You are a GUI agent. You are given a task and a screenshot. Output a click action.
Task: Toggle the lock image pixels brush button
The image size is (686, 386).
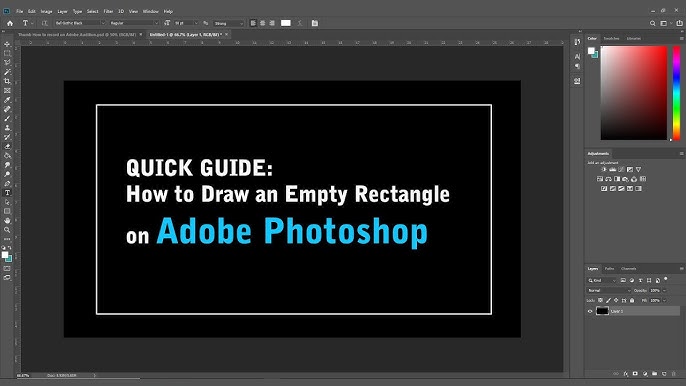[x=608, y=300]
